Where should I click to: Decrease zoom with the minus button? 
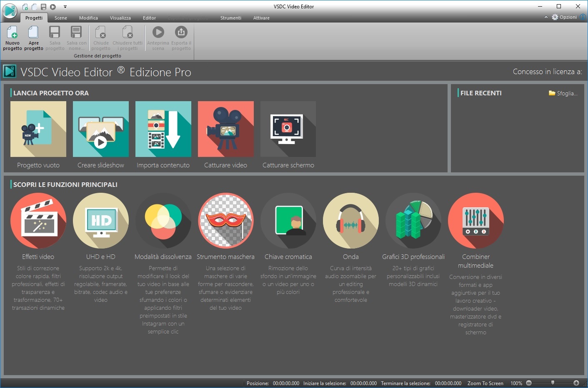coord(529,383)
